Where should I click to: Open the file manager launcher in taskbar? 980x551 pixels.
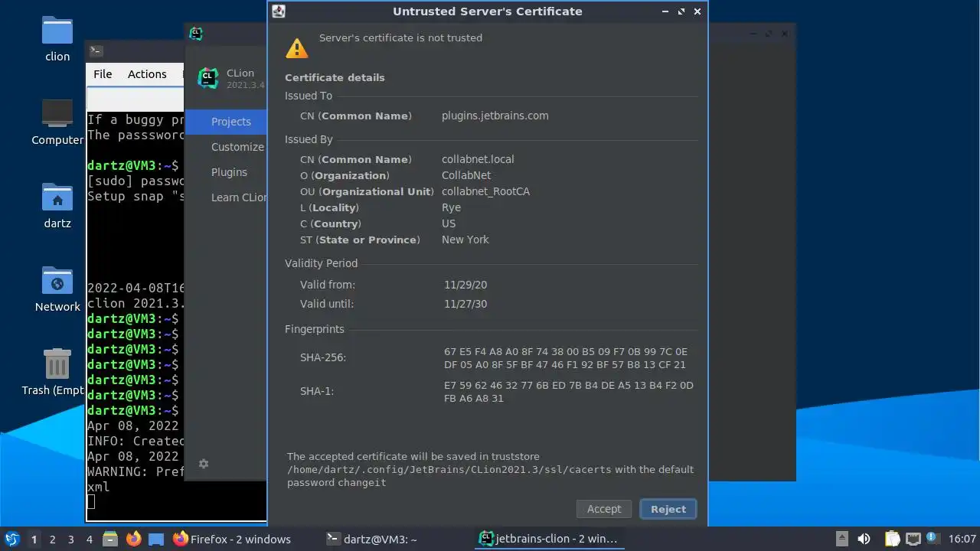tap(110, 540)
